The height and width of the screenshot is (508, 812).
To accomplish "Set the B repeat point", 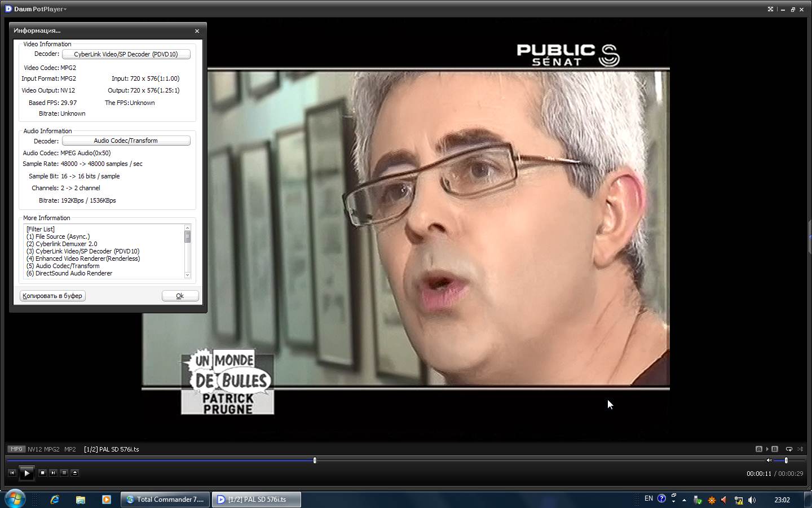I will (x=775, y=449).
